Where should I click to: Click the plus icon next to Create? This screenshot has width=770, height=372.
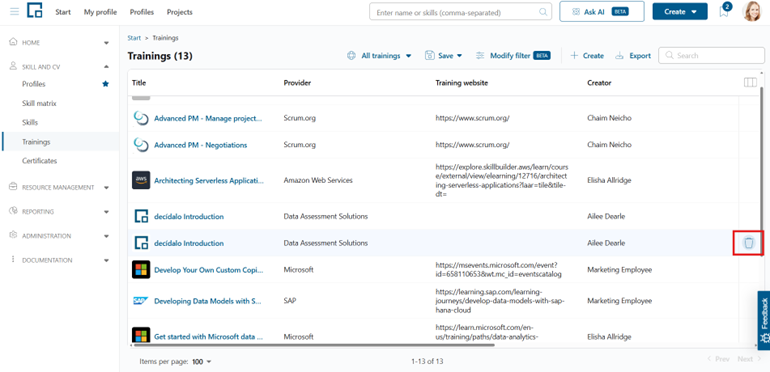574,56
